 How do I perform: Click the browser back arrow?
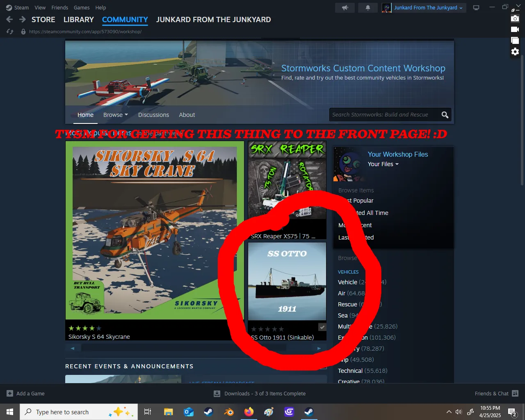click(9, 19)
